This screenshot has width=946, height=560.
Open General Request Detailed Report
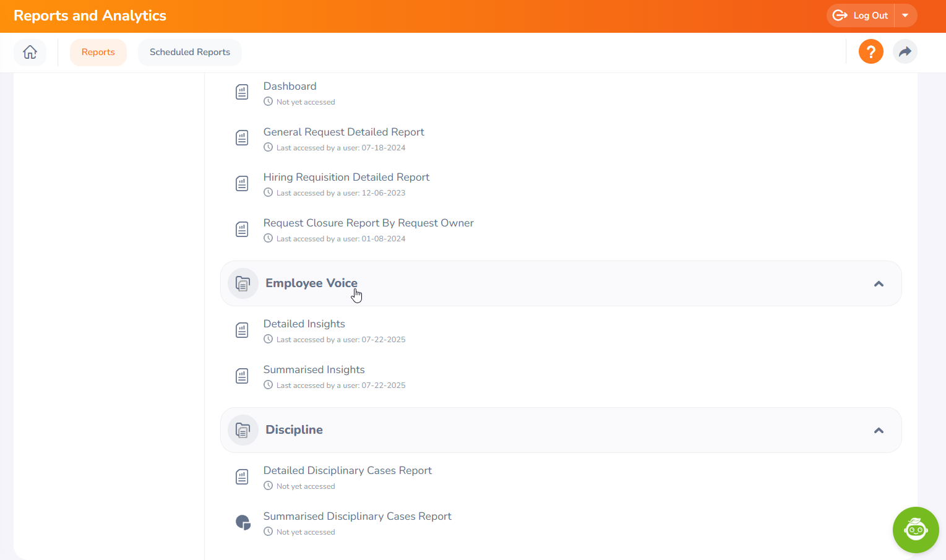point(343,132)
